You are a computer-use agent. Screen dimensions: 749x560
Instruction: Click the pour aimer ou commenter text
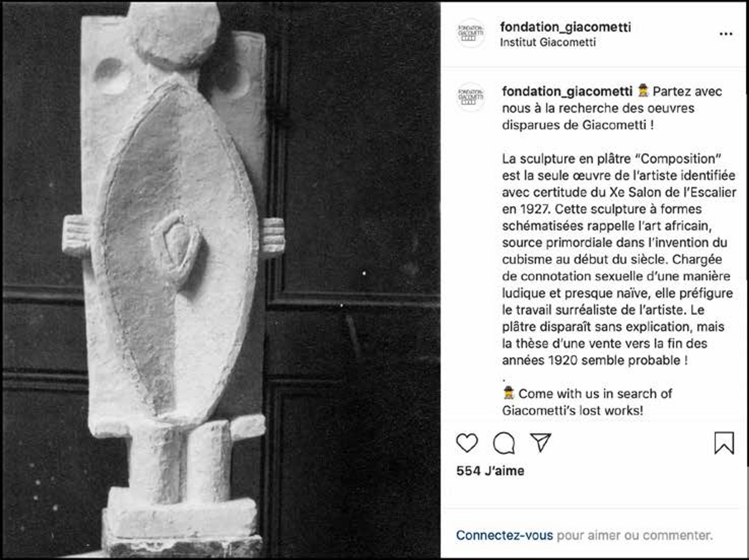tap(634, 535)
